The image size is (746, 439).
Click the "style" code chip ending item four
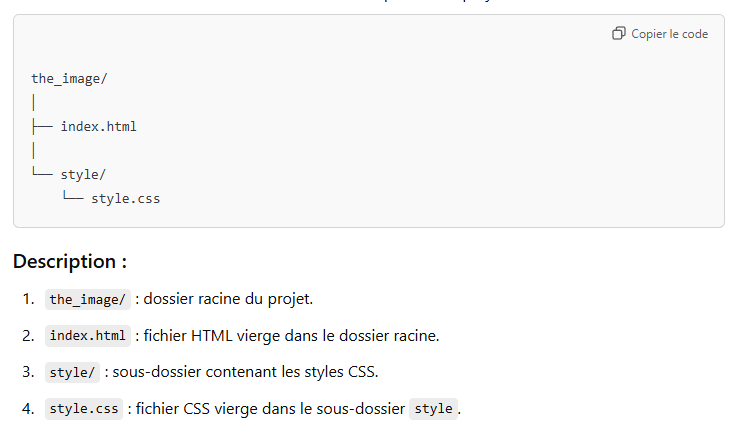click(433, 409)
